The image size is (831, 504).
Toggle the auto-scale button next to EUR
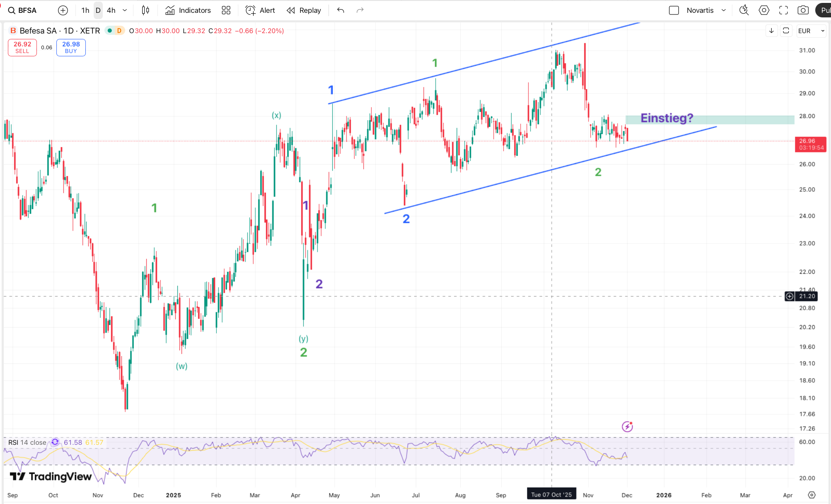[x=786, y=31]
